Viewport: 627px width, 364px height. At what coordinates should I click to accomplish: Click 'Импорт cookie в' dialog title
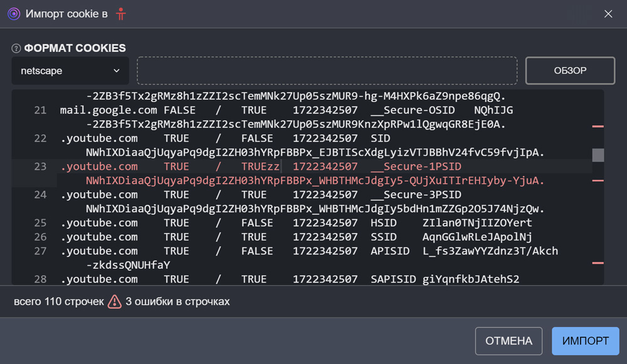tap(66, 14)
